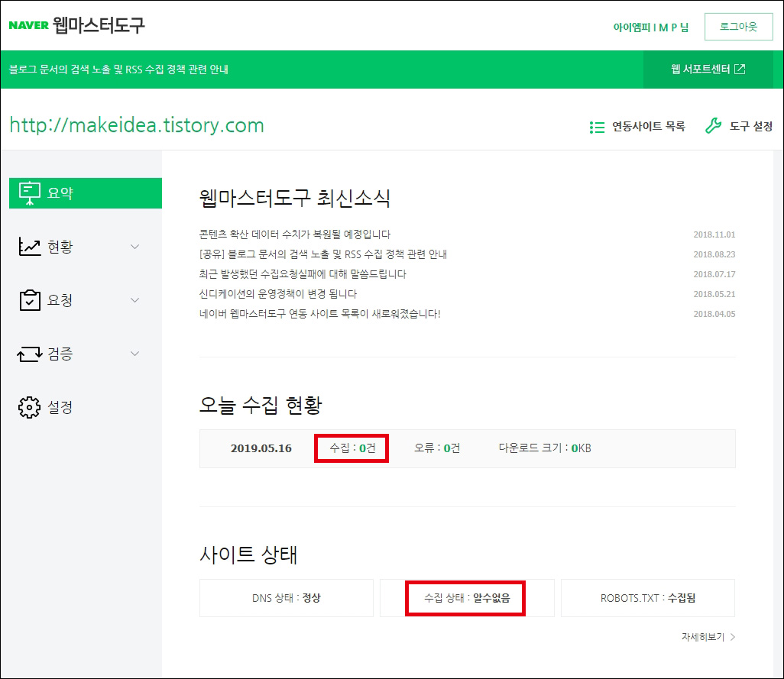The image size is (784, 679).
Task: Expand the 요청 menu chevron
Action: coord(134,299)
